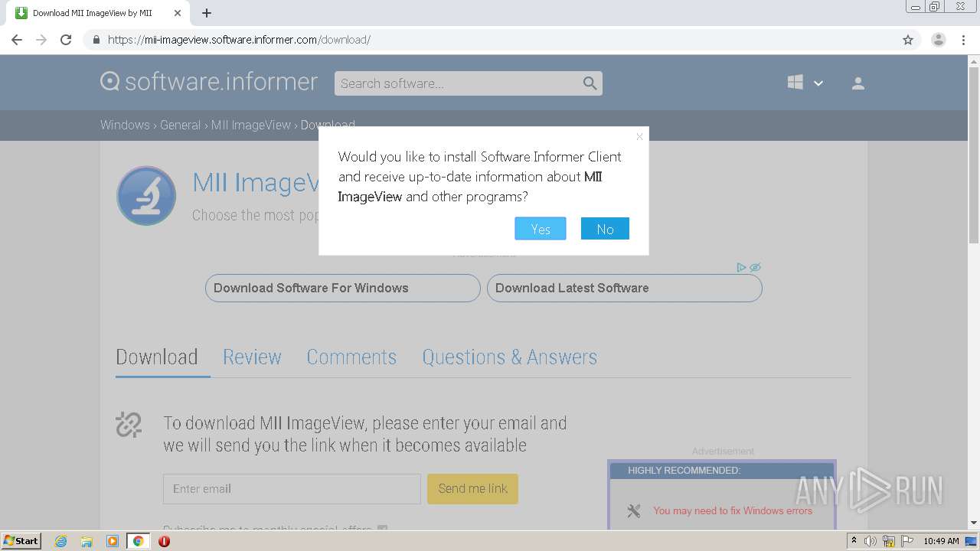Bookmark this page with the star icon
Image resolution: width=980 pixels, height=551 pixels.
(x=908, y=40)
